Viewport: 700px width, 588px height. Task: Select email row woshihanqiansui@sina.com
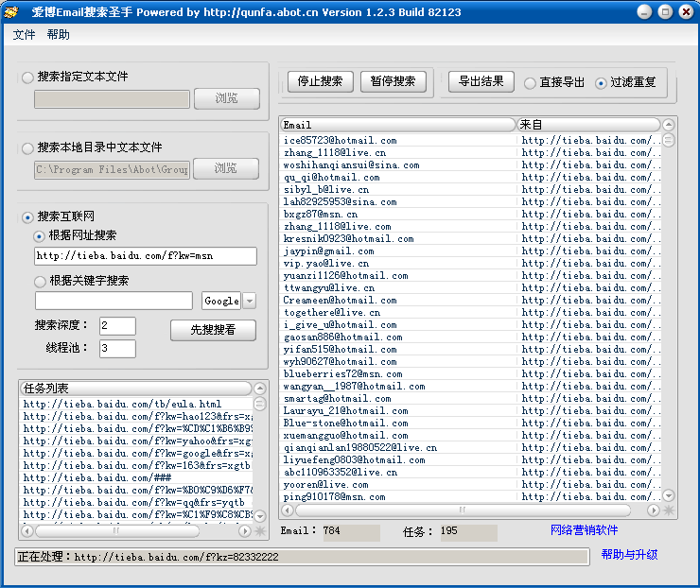tap(471, 165)
